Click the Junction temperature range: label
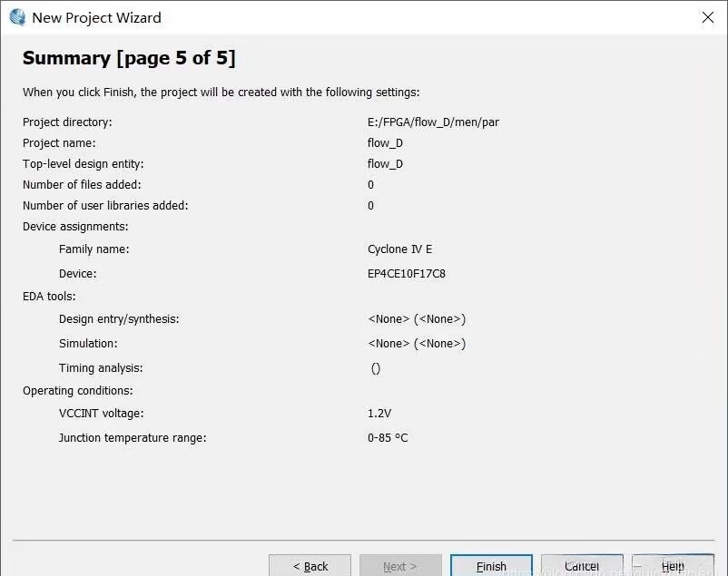 [133, 438]
